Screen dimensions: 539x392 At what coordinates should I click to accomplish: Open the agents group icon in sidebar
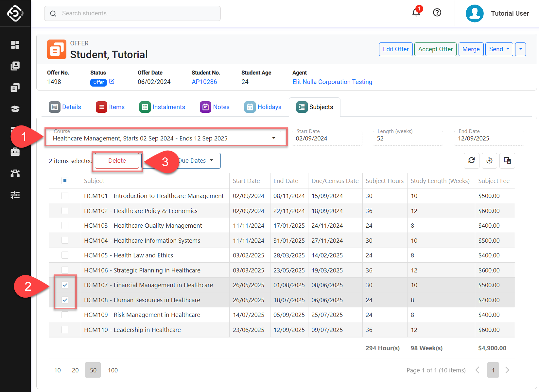[15, 173]
